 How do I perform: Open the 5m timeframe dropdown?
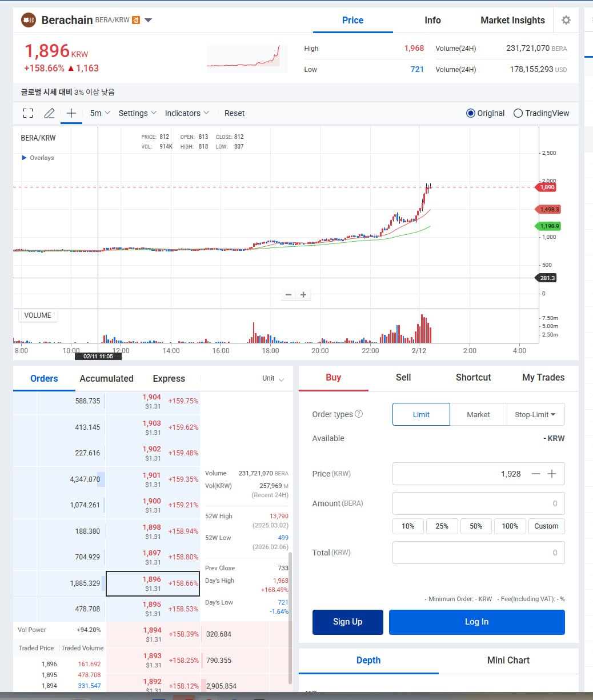click(100, 113)
